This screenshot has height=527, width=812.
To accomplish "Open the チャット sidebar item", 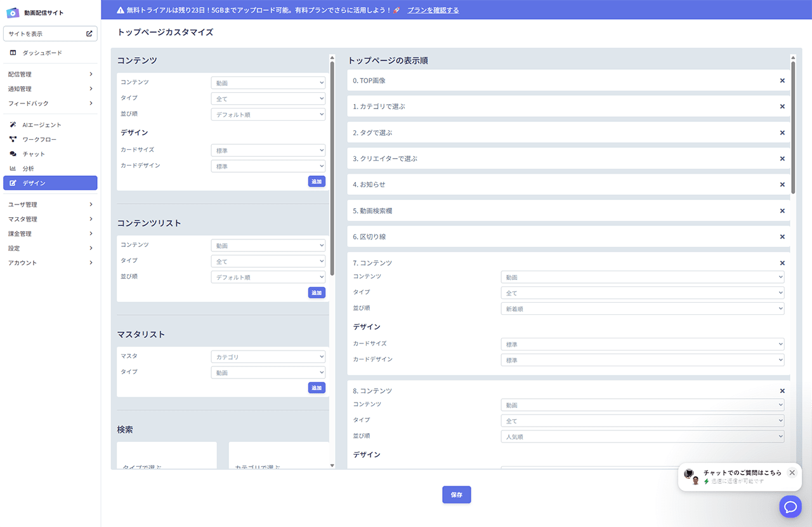I will (34, 154).
